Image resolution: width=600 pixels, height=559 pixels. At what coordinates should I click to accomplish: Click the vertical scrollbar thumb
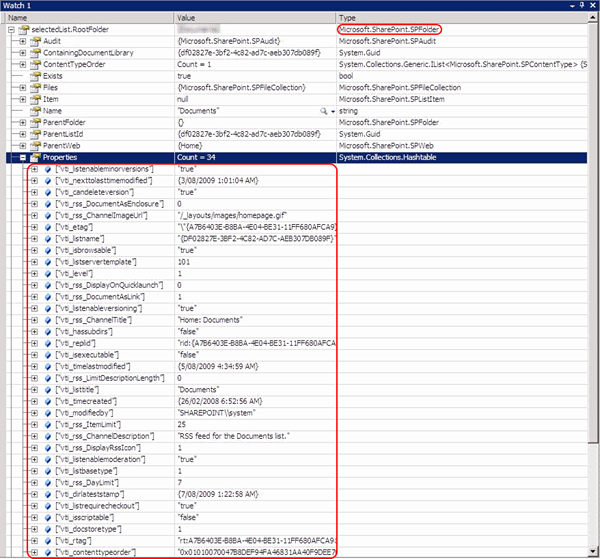tap(593, 233)
